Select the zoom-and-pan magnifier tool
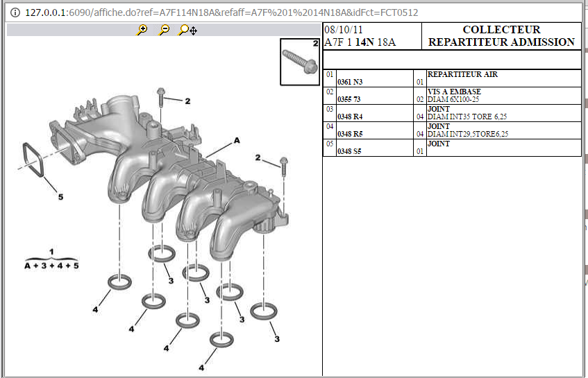588x378 pixels. [x=187, y=30]
